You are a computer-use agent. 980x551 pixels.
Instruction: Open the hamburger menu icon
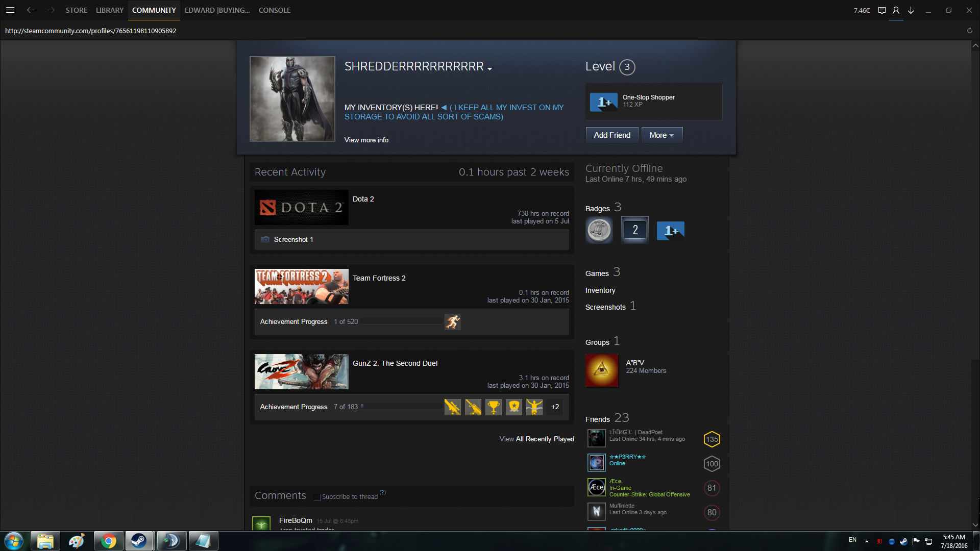click(10, 10)
